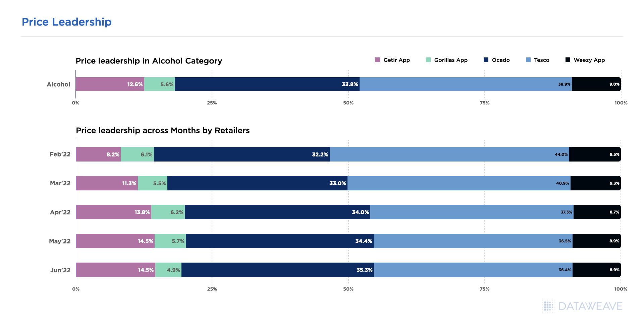Click the 25% tick under the Alcohol chart
The width and height of the screenshot is (644, 319).
click(212, 103)
